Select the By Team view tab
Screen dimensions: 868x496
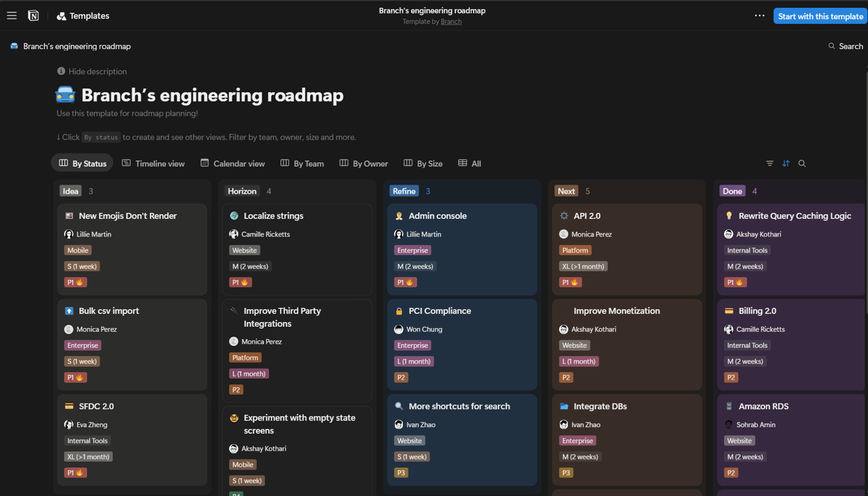click(x=302, y=163)
